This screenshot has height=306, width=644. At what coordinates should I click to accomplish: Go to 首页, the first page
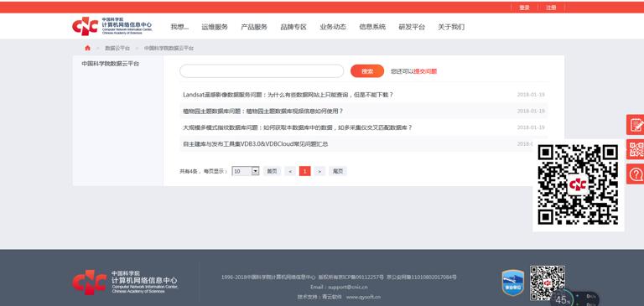(272, 171)
